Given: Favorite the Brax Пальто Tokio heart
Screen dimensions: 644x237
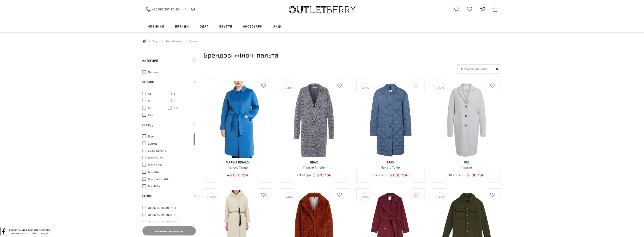Looking at the screenshot, I should click(416, 86).
